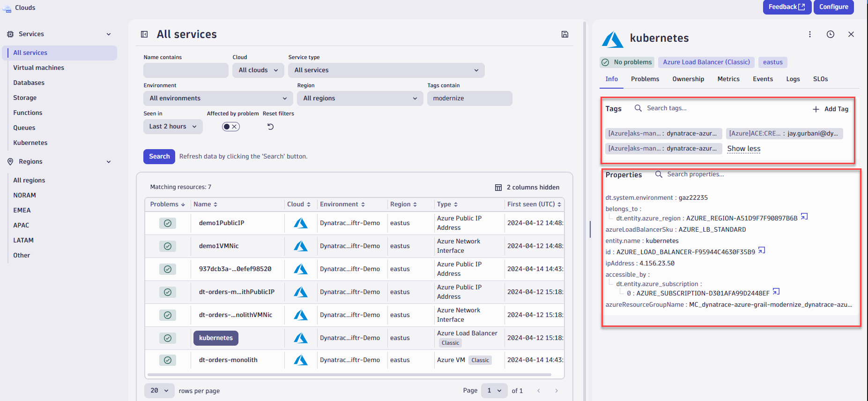Image resolution: width=868 pixels, height=401 pixels.
Task: Click the Name contains input field
Action: [x=186, y=70]
